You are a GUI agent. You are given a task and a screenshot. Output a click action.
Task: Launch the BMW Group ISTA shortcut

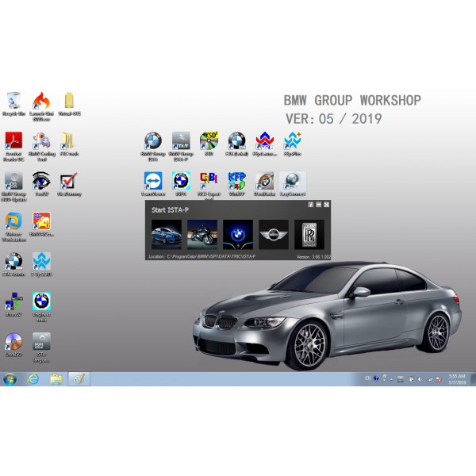pyautogui.click(x=153, y=146)
